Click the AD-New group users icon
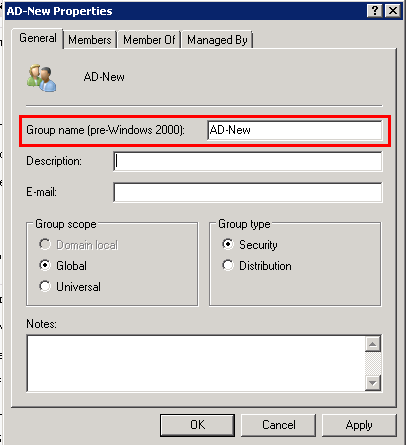The height and width of the screenshot is (445, 406). [x=42, y=78]
